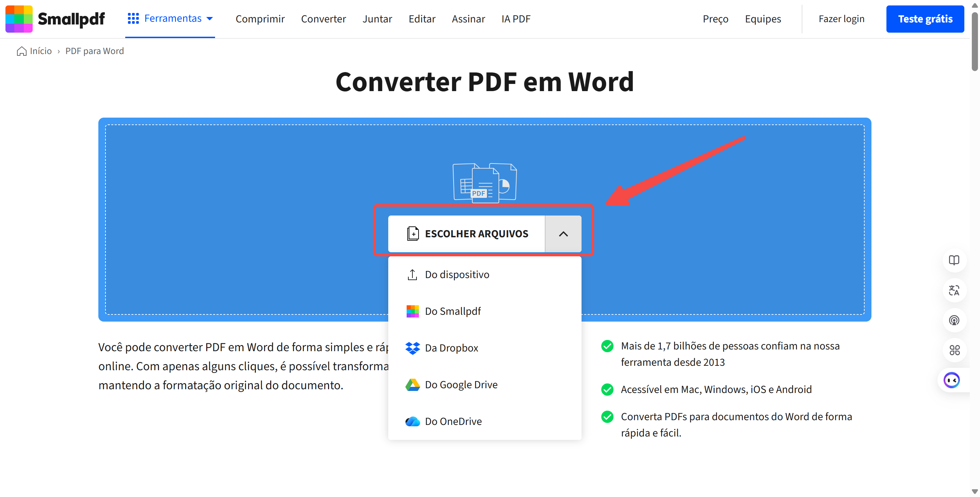Click green checkmark beside 'Converta PDFs'

(607, 417)
